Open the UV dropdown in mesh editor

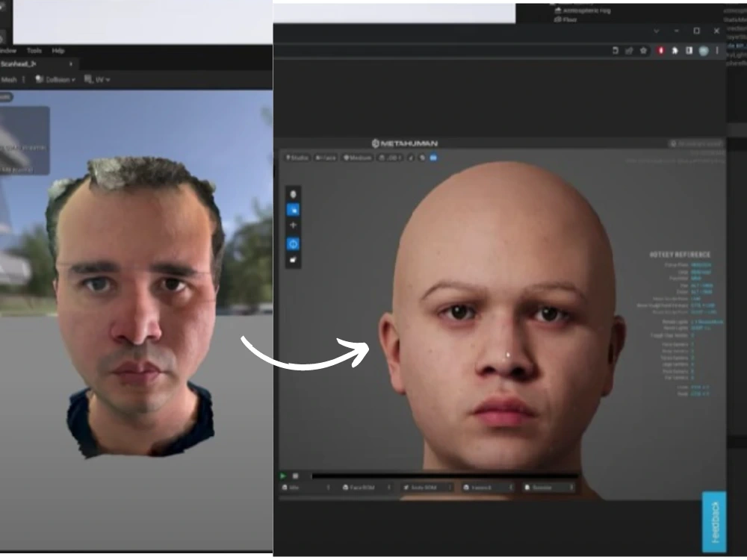pos(97,80)
